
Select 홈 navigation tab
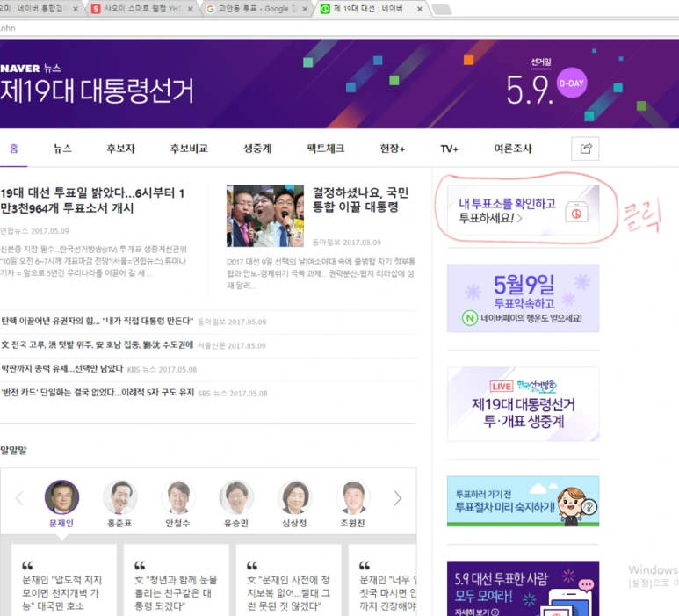click(14, 149)
